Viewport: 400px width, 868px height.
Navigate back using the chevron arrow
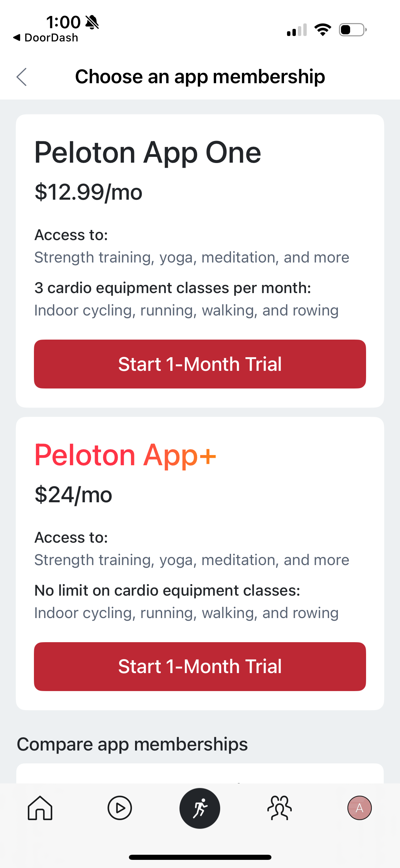tap(21, 77)
